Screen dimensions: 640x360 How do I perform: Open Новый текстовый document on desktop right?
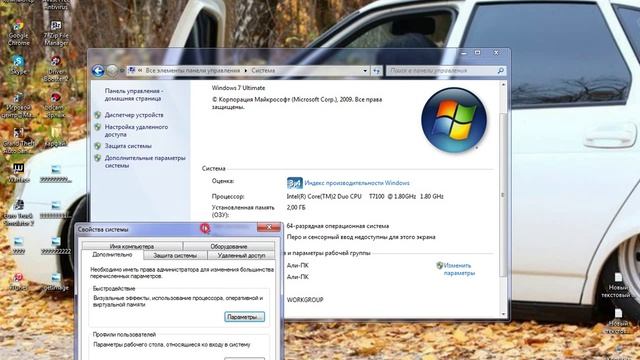click(x=618, y=285)
